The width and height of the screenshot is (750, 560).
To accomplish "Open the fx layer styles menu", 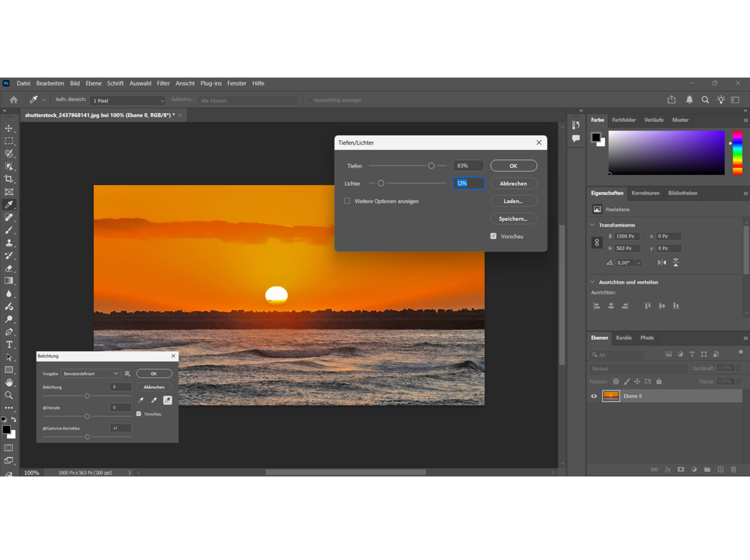I will pos(667,469).
